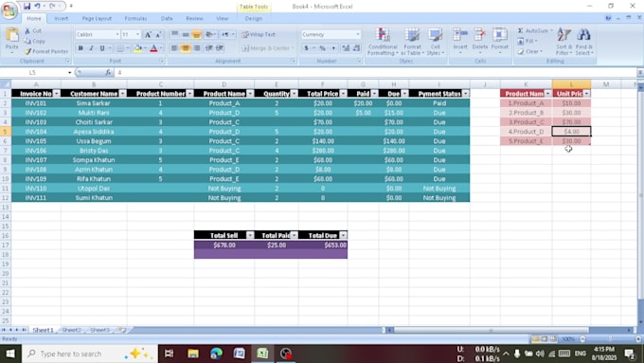Screen dimensions: 644x363
Task: Open Conditional Formatting
Action: click(x=383, y=42)
